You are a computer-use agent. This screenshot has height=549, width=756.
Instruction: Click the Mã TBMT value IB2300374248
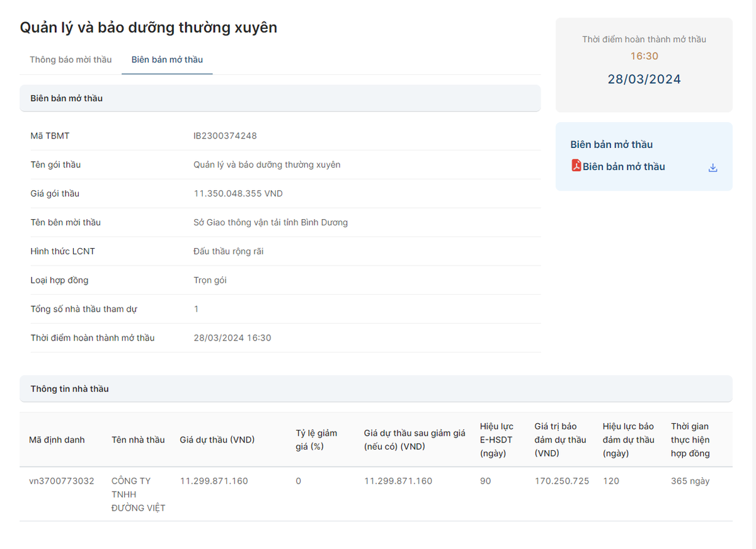pos(225,136)
